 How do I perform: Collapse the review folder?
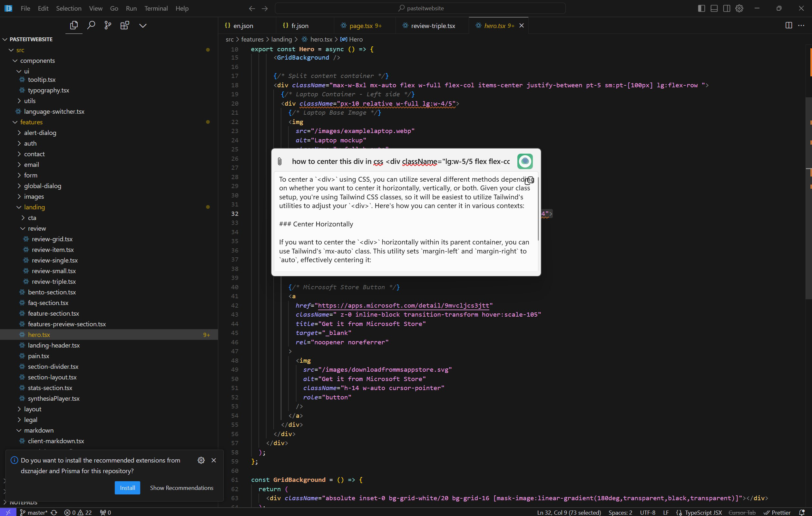coord(109,228)
